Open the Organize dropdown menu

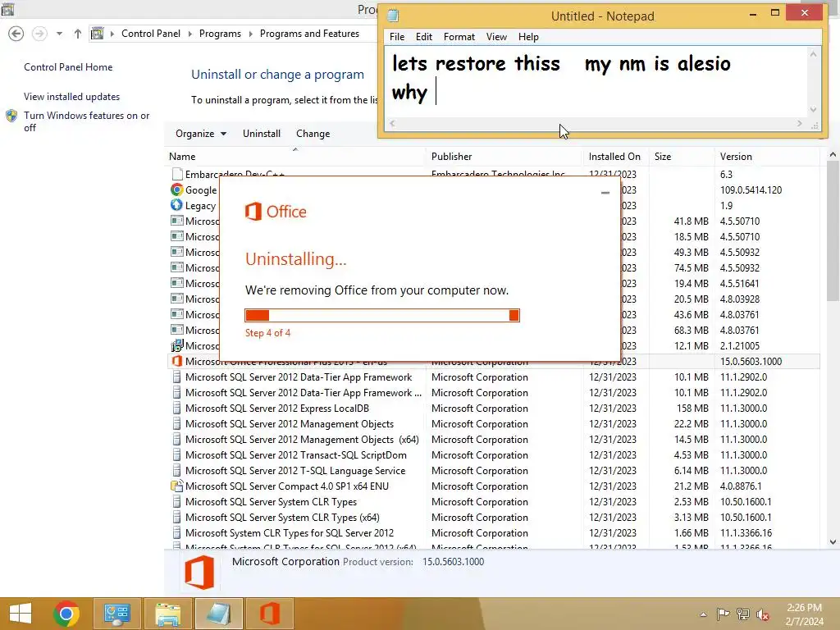201,134
